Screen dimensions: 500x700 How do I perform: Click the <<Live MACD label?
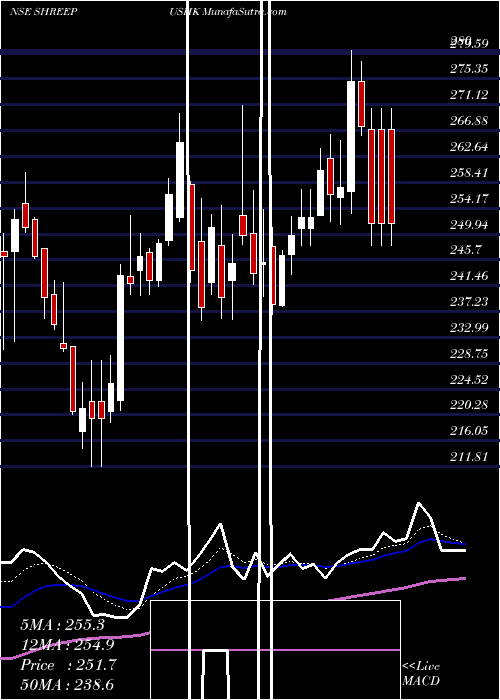click(421, 673)
